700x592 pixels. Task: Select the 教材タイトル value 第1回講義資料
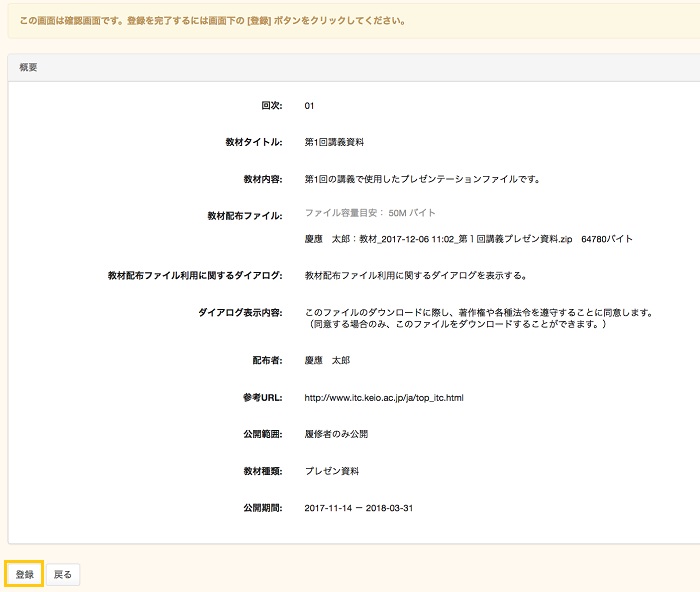click(334, 142)
